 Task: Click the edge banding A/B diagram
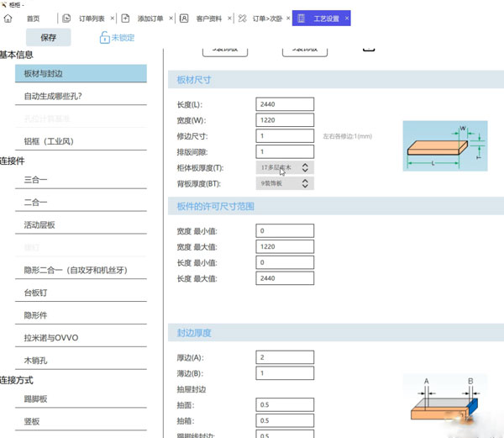coord(445,400)
